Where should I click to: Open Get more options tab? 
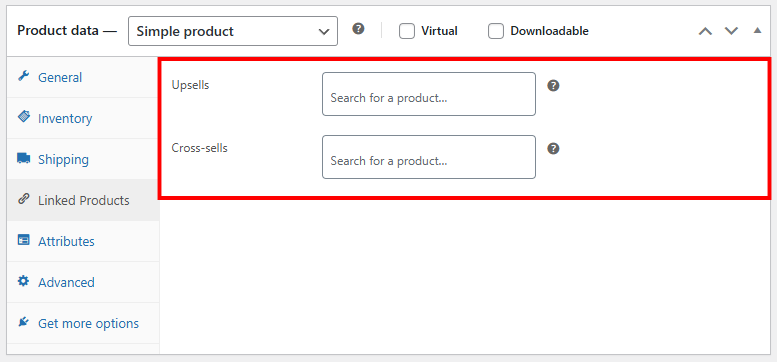[83, 323]
